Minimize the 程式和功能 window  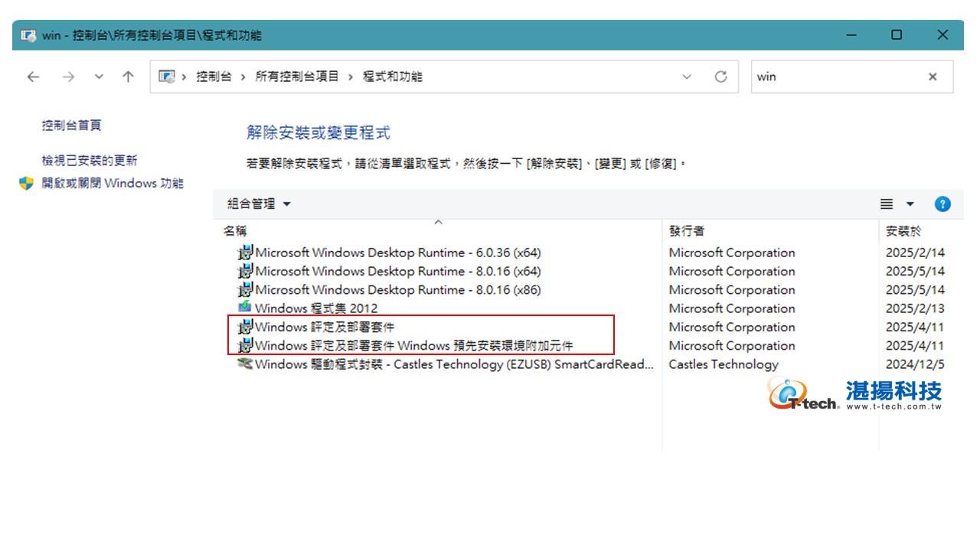click(851, 35)
